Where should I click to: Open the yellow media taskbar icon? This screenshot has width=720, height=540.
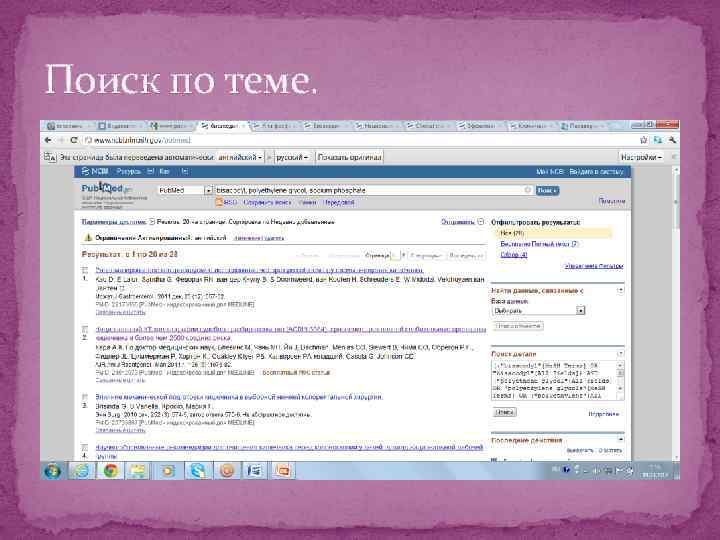(x=168, y=471)
